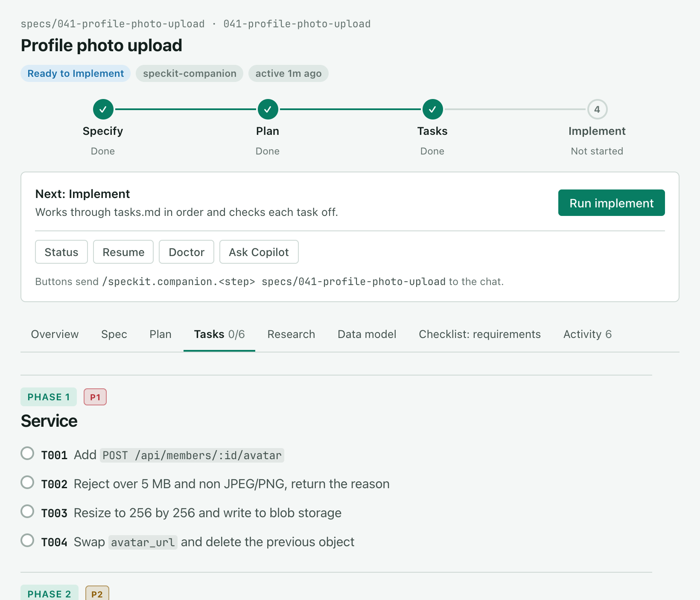Run the Doctor command button

(x=187, y=252)
